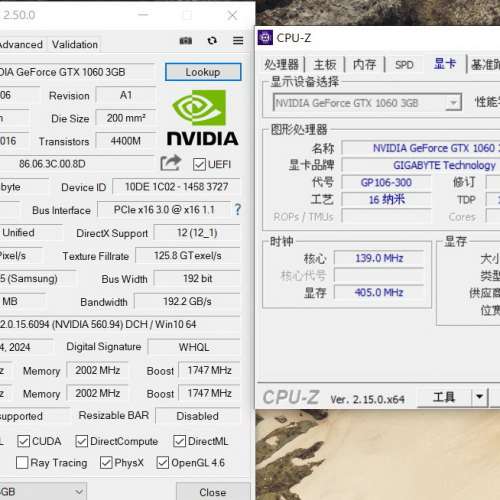Click the BIOS version 86.06.3C.00.8D field
Viewport: 500px width, 500px height.
click(x=77, y=164)
